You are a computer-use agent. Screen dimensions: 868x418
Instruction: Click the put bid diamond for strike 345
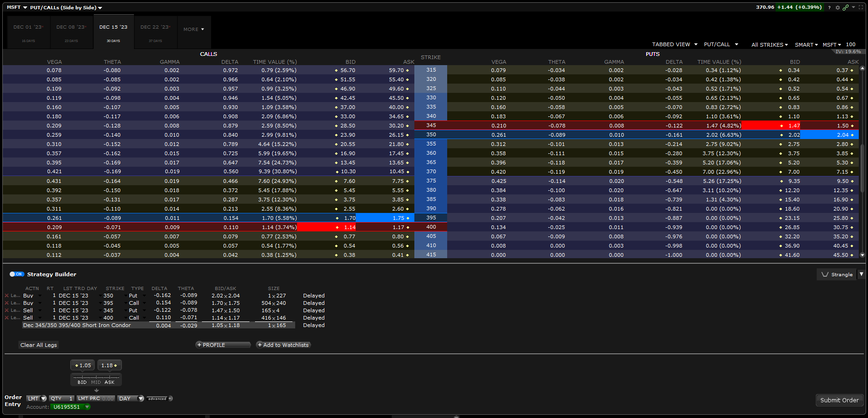click(x=781, y=126)
